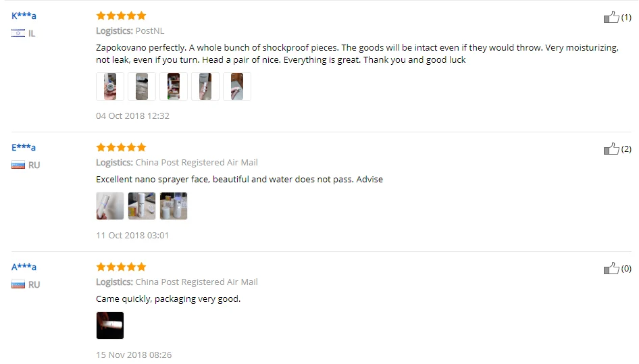Open reviewer profile K***a
This screenshot has height=364, width=639.
[24, 16]
